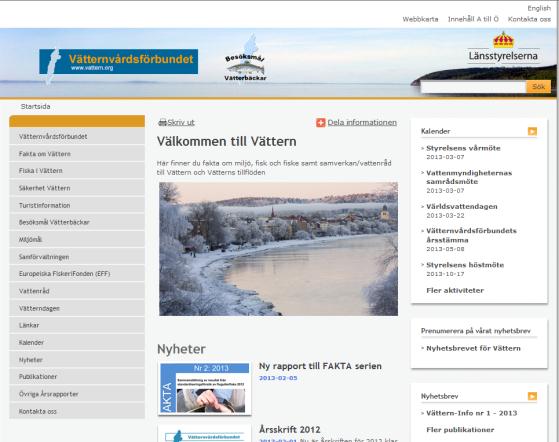
Task: Click the Välkommen till Vättern heading
Action: [x=226, y=142]
